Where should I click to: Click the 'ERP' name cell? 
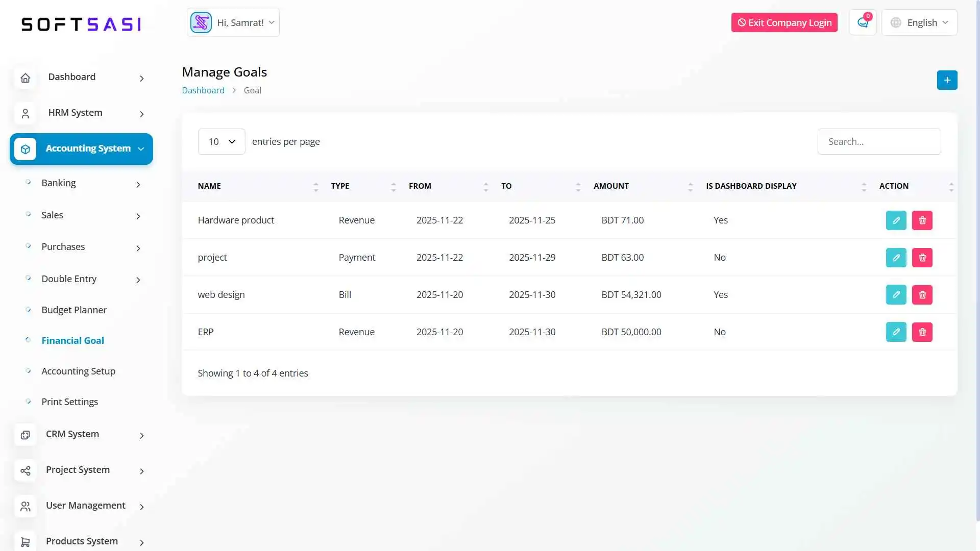(x=206, y=332)
